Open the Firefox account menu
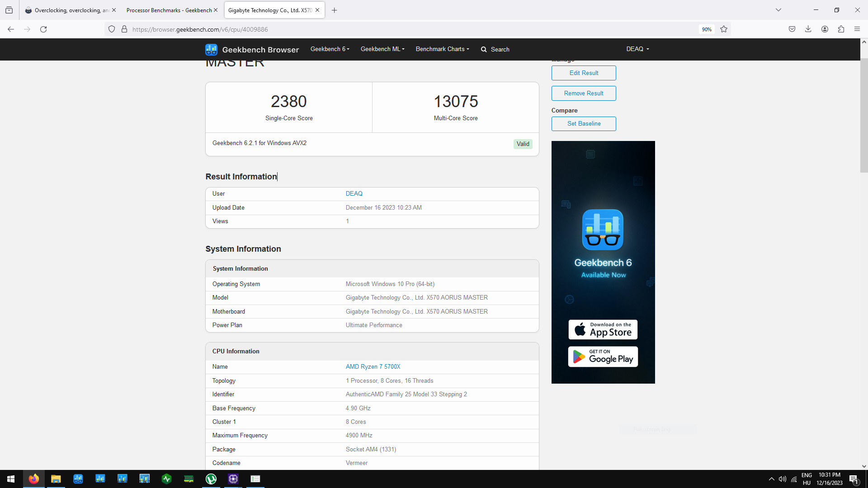Viewport: 868px width, 488px height. click(825, 29)
